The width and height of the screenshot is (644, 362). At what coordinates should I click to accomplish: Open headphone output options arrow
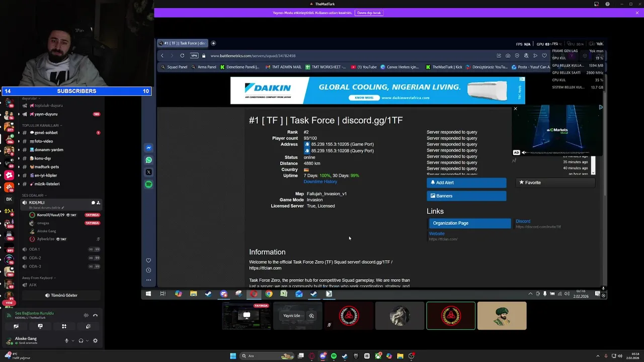click(87, 341)
